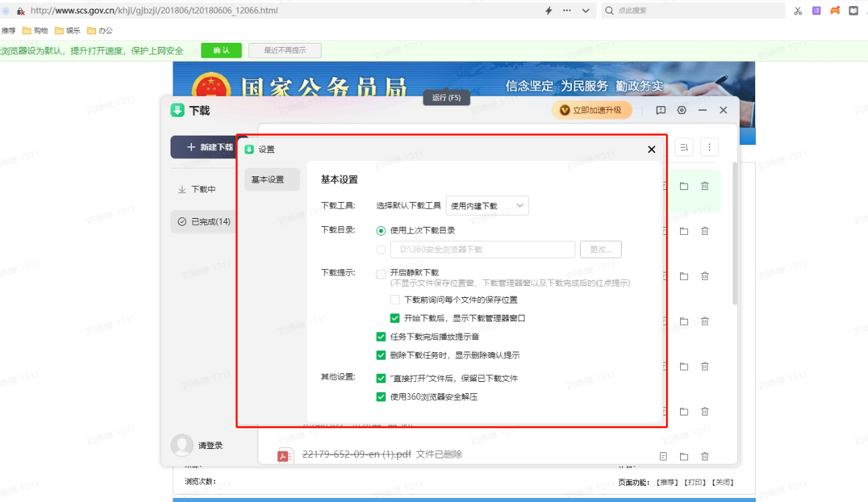Toggle 开始下载后，显示下载管理器窗口 checkbox
Image resolution: width=868 pixels, height=502 pixels.
[x=395, y=318]
